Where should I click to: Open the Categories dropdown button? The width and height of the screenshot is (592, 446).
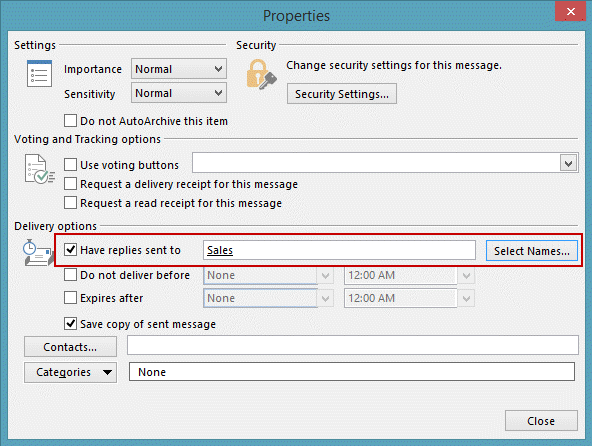click(70, 372)
